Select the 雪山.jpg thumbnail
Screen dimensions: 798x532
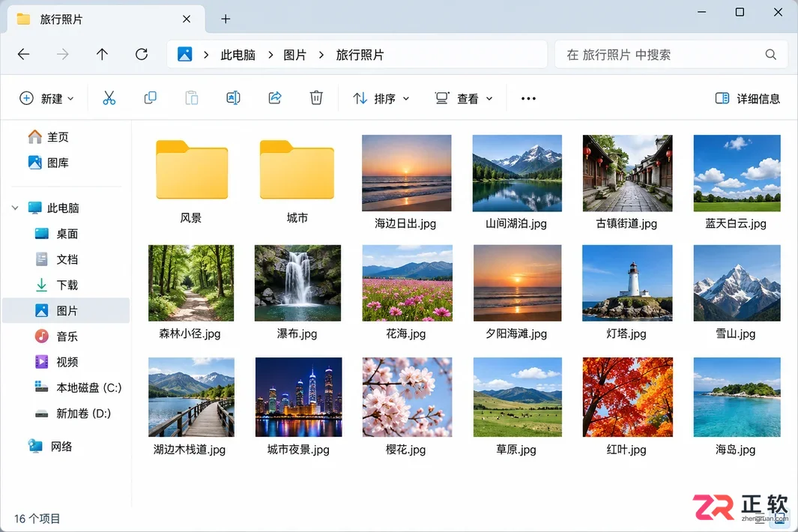click(737, 283)
